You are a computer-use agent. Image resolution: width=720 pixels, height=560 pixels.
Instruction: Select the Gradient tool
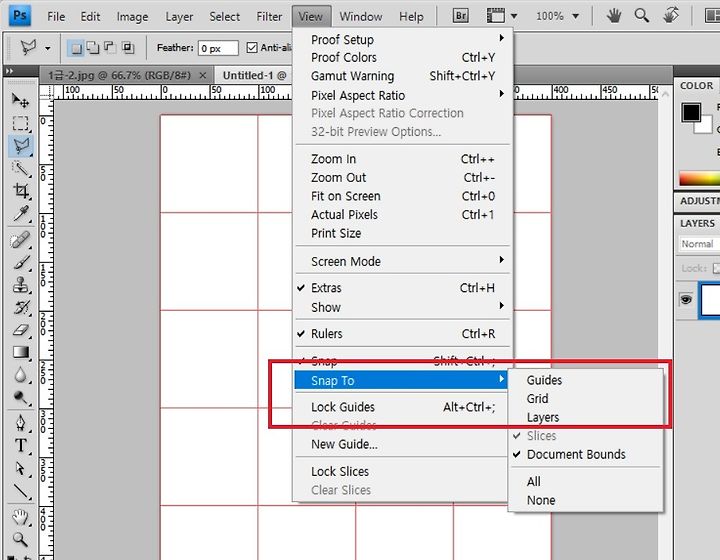[20, 353]
